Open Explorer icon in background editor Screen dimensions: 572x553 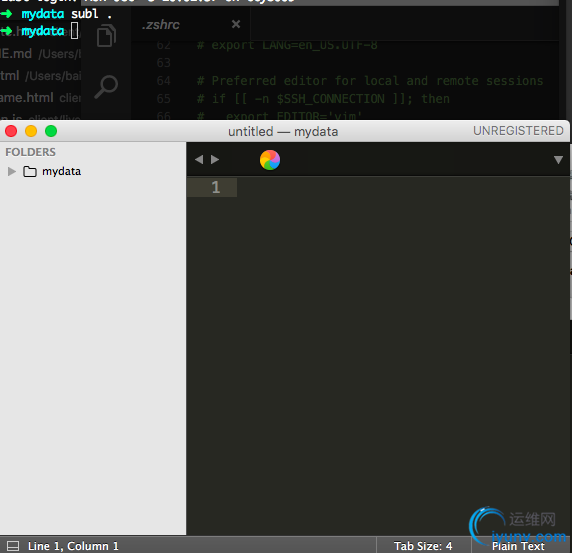(x=107, y=35)
